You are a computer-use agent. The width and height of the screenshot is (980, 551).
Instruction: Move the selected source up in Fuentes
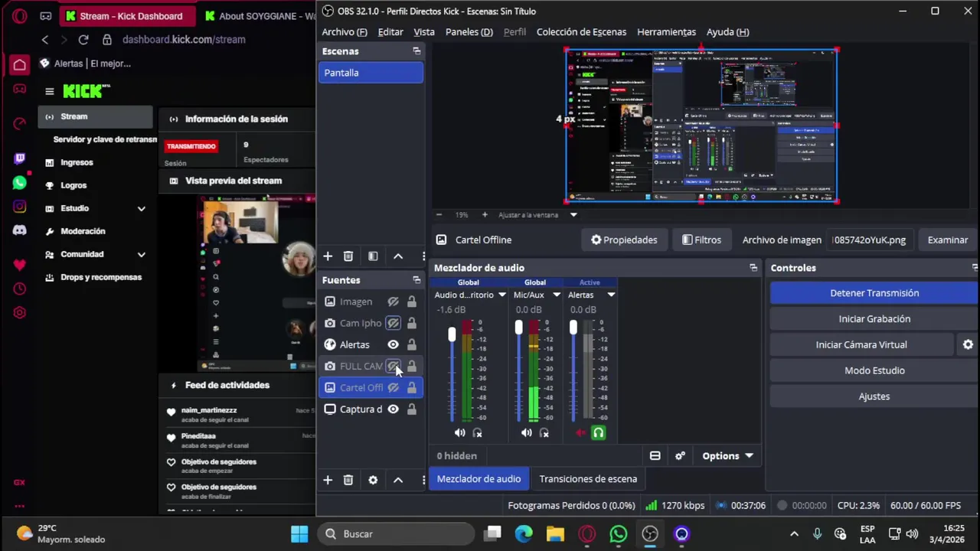(x=398, y=480)
